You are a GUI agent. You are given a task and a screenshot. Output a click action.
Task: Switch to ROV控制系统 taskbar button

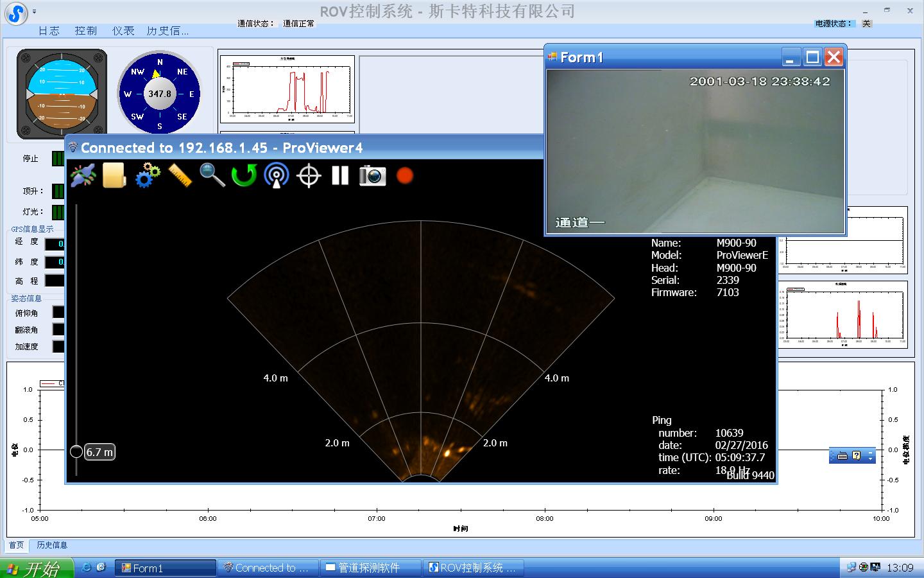click(x=473, y=568)
